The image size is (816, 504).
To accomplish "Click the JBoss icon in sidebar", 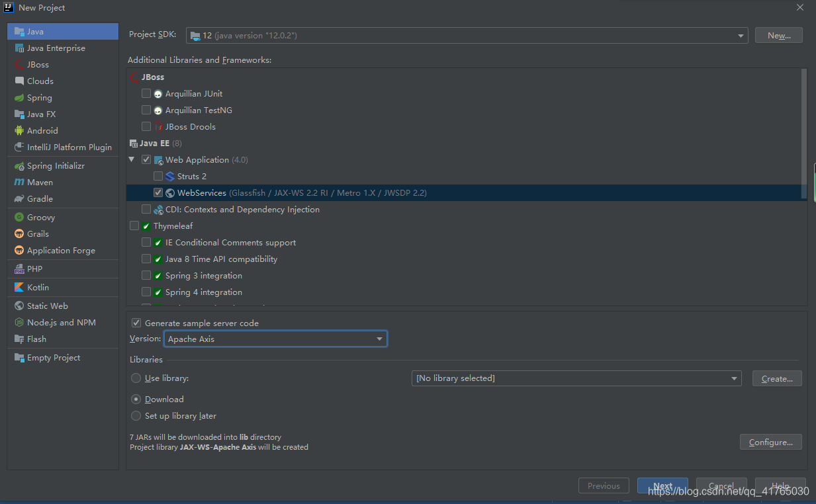I will 19,64.
